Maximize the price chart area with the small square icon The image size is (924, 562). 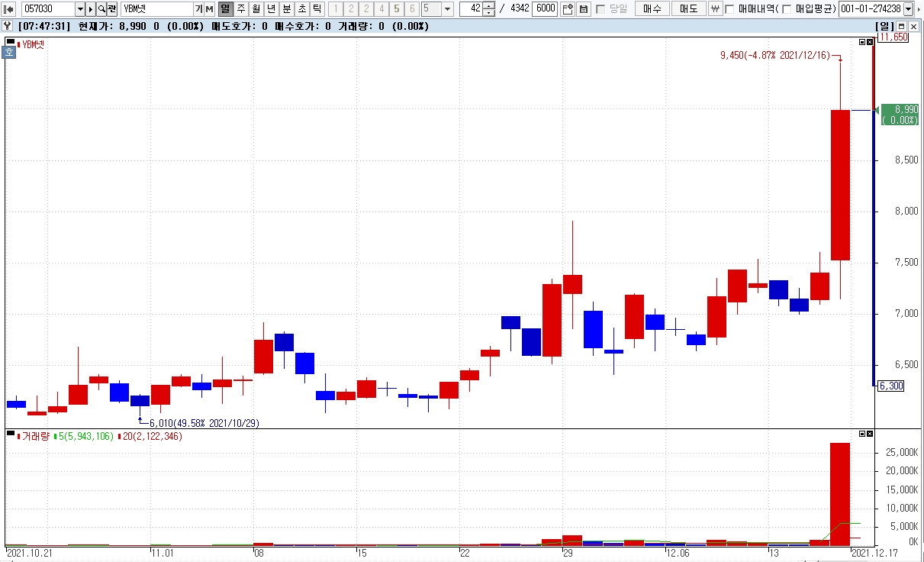click(862, 43)
